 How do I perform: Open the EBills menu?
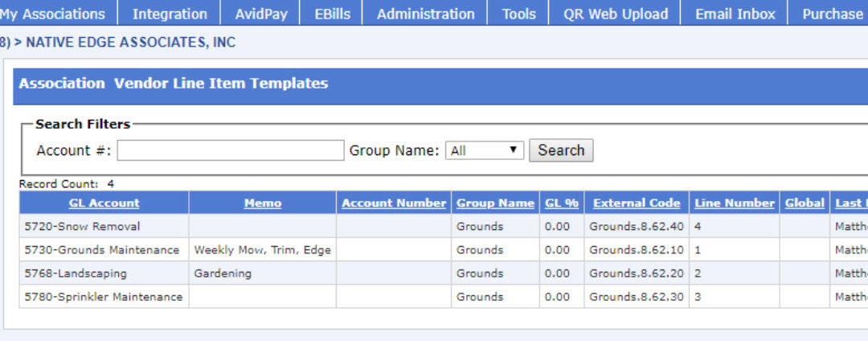[x=332, y=14]
